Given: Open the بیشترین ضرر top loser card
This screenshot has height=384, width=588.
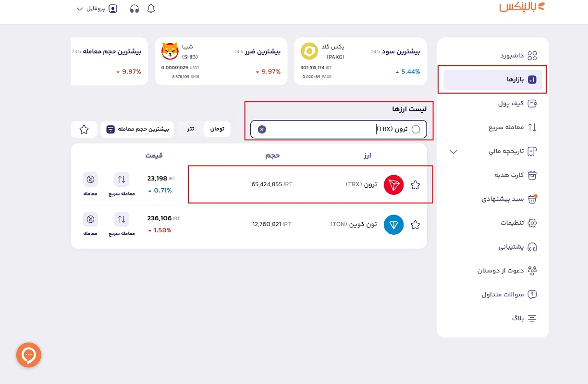Looking at the screenshot, I should [x=221, y=61].
